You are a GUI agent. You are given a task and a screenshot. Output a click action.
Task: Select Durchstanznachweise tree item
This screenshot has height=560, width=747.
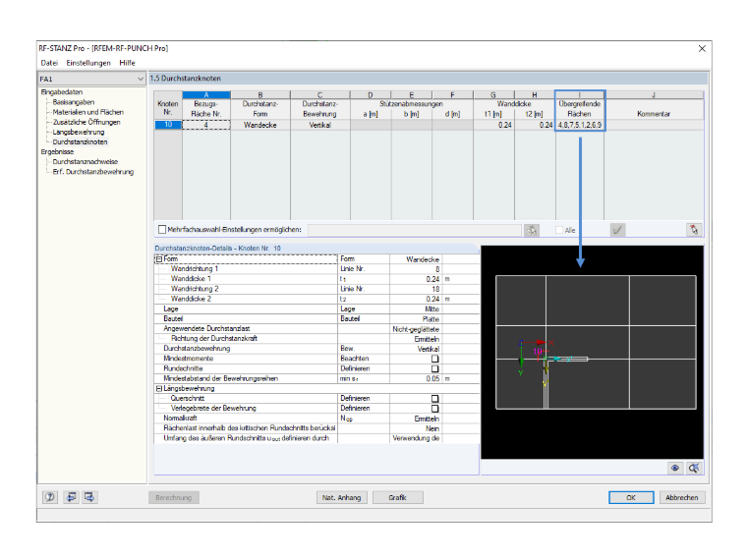coord(86,162)
